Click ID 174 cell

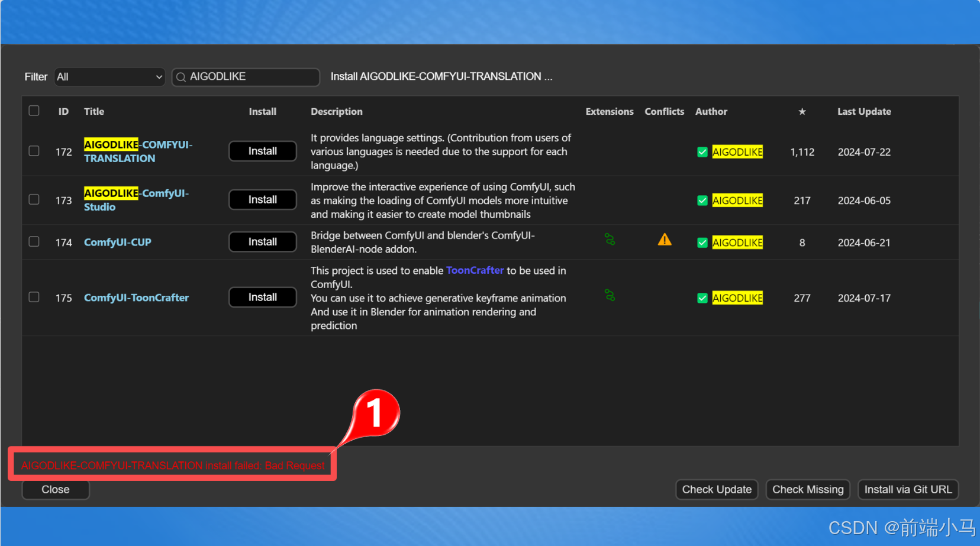(x=63, y=243)
